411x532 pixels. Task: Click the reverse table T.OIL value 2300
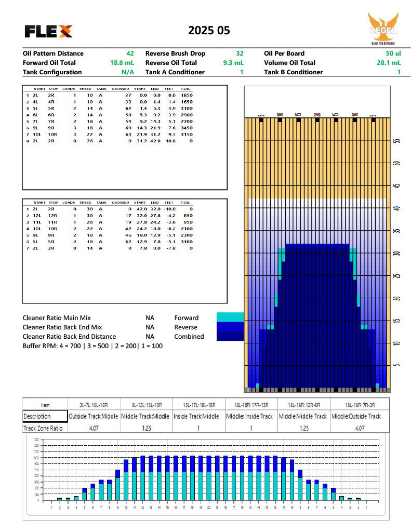[187, 235]
